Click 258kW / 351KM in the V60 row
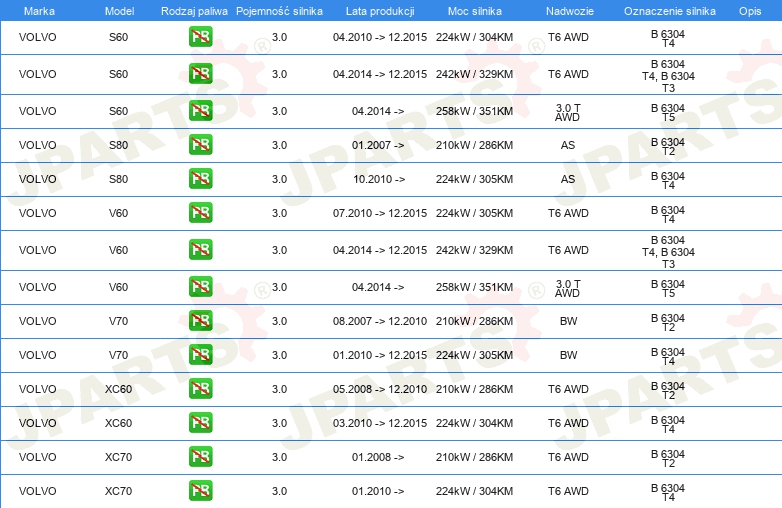Screen dimensions: 782x508 pos(474,287)
